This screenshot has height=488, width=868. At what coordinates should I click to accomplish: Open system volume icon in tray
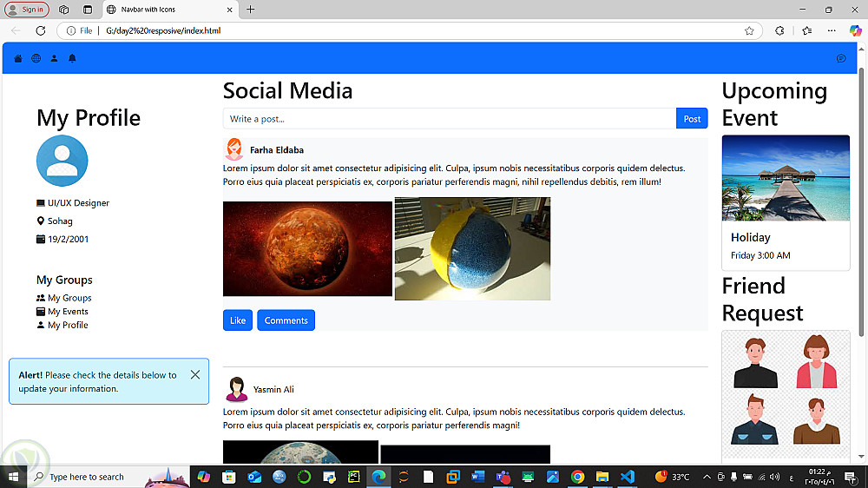[x=774, y=477]
